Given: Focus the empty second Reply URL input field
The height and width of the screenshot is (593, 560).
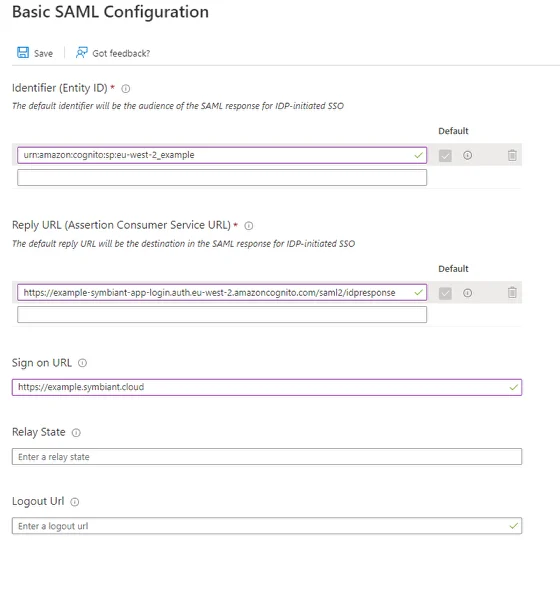Looking at the screenshot, I should point(222,315).
